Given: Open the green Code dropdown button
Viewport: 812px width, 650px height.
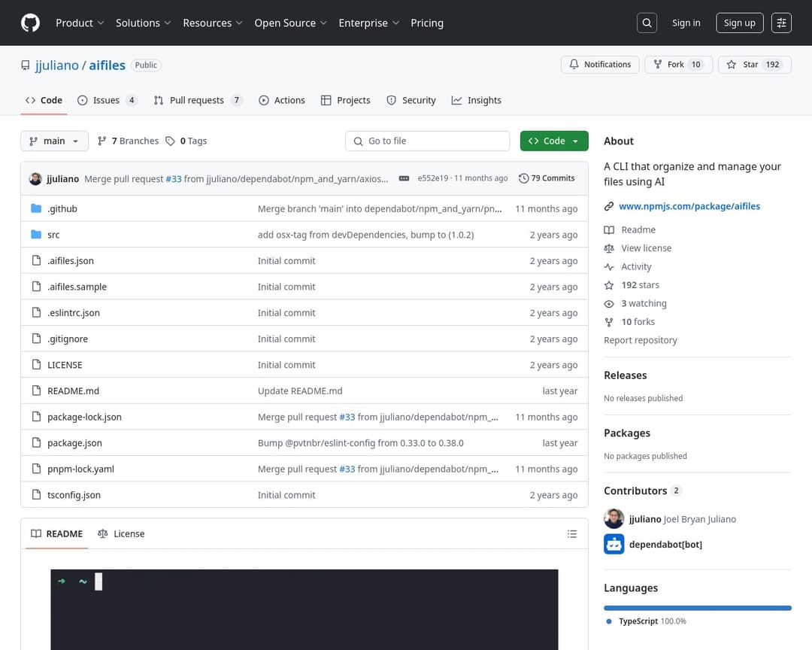Looking at the screenshot, I should pyautogui.click(x=554, y=141).
